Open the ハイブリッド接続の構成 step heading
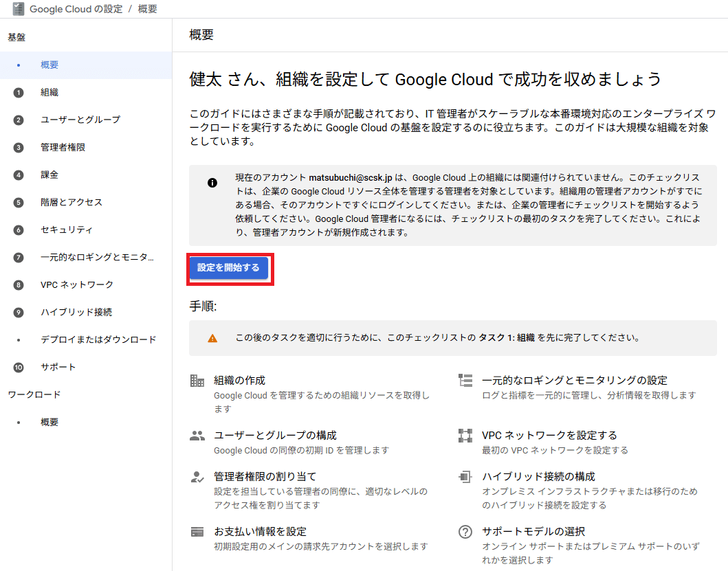The image size is (728, 571). tap(538, 477)
